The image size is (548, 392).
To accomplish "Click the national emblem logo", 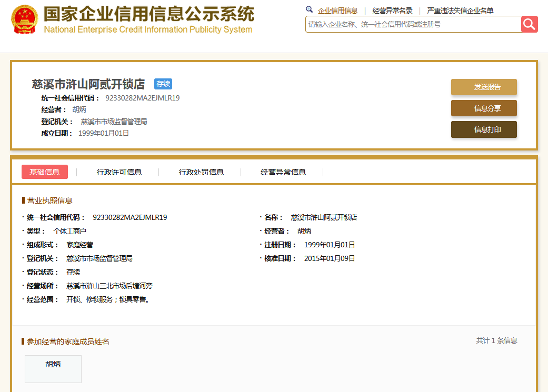I will pyautogui.click(x=24, y=19).
